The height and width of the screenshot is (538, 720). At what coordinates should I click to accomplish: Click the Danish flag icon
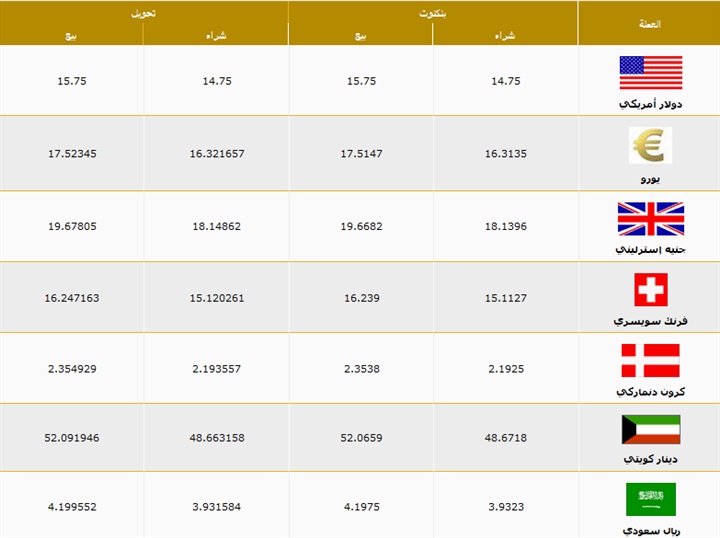(x=650, y=360)
